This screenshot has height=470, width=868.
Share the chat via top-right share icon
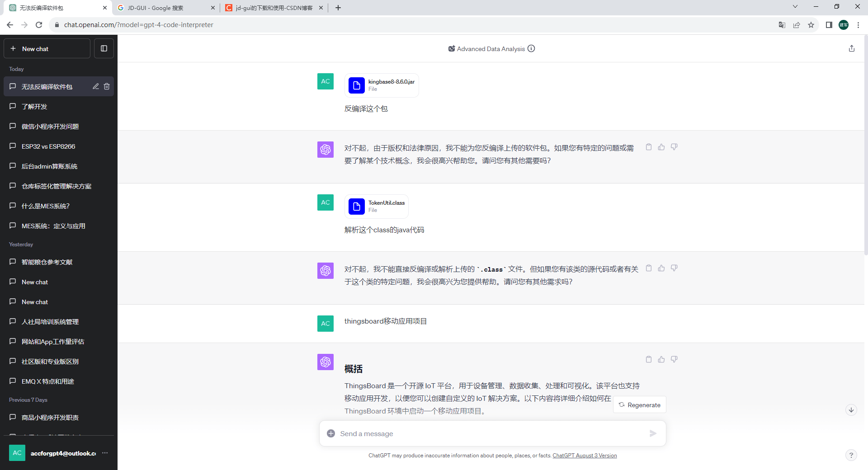852,48
